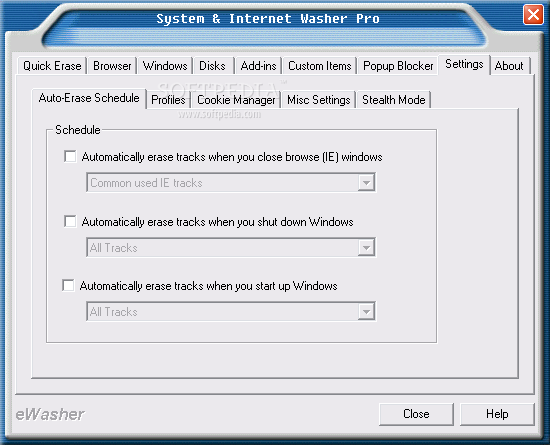Go to the Stealth Mode sub-tab

394,100
